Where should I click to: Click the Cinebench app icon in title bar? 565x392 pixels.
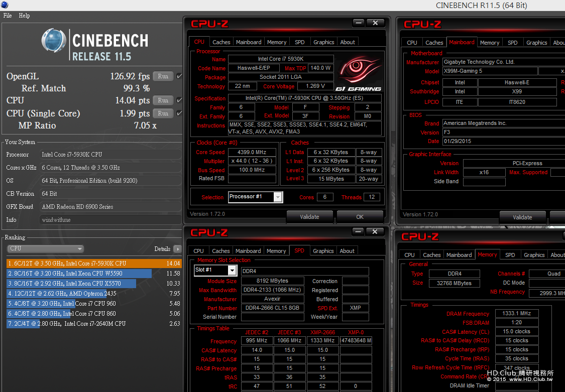(5, 5)
